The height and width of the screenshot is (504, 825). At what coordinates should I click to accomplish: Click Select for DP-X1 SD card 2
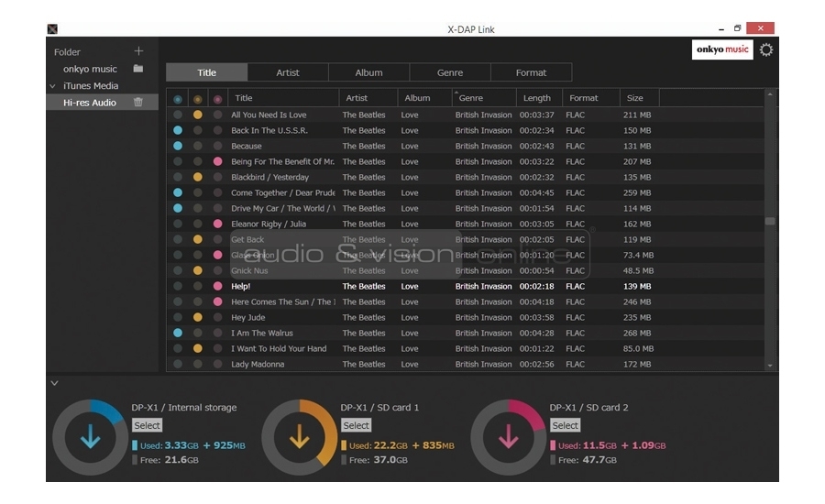coord(565,425)
